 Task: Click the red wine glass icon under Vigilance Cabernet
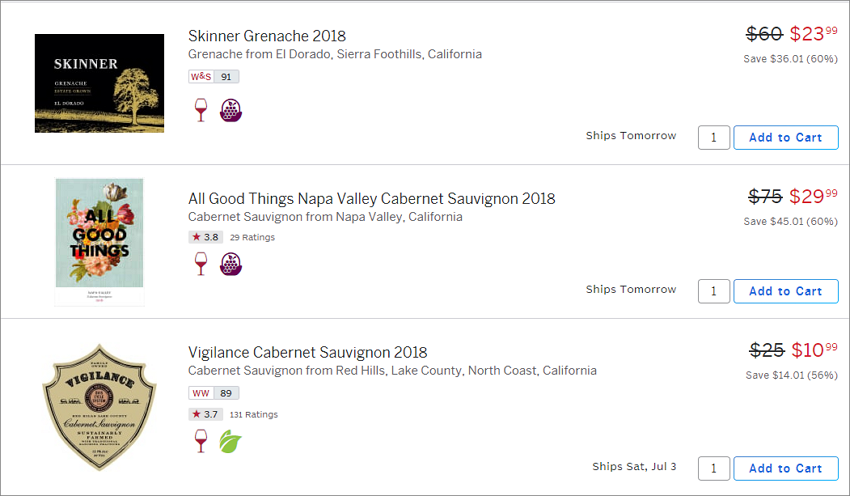(201, 441)
